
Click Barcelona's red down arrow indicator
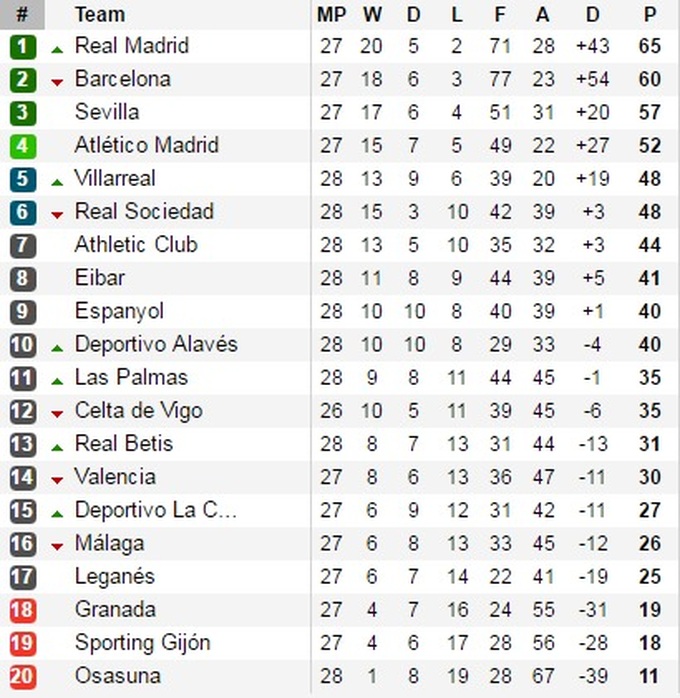click(x=57, y=82)
